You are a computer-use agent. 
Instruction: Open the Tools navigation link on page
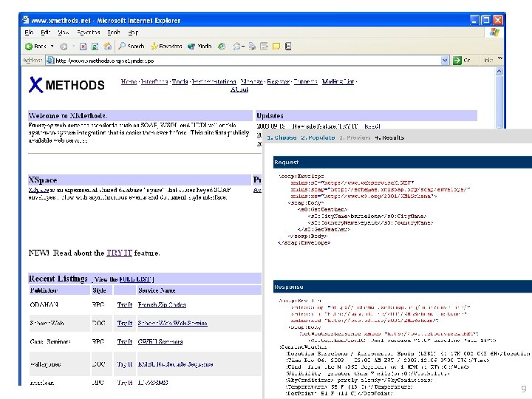tap(180, 81)
